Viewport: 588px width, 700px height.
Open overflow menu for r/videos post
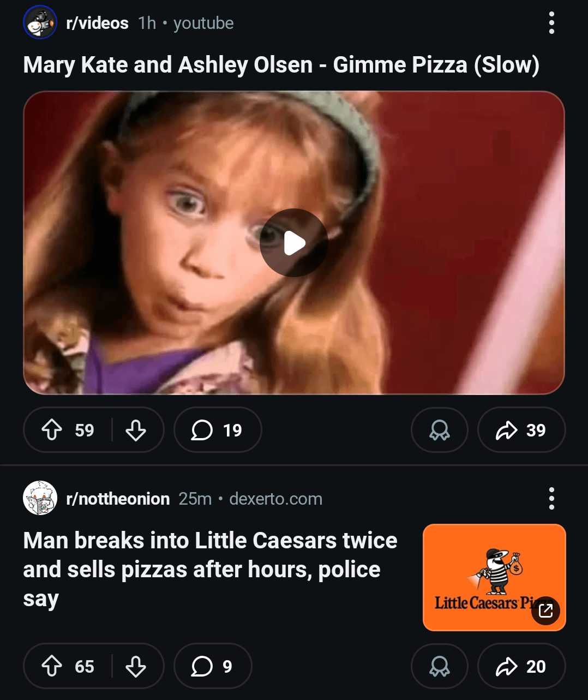(551, 23)
